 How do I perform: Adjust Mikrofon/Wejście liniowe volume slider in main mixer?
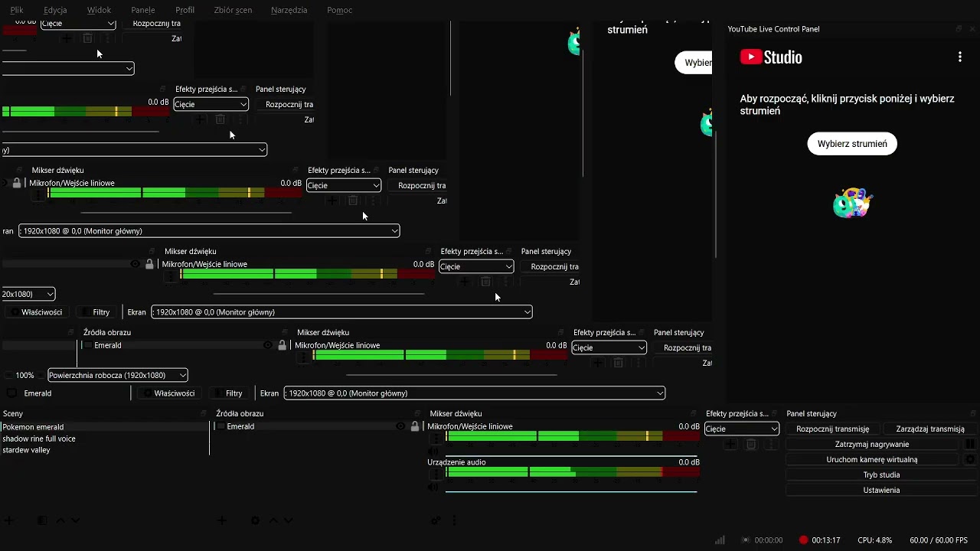click(x=572, y=456)
